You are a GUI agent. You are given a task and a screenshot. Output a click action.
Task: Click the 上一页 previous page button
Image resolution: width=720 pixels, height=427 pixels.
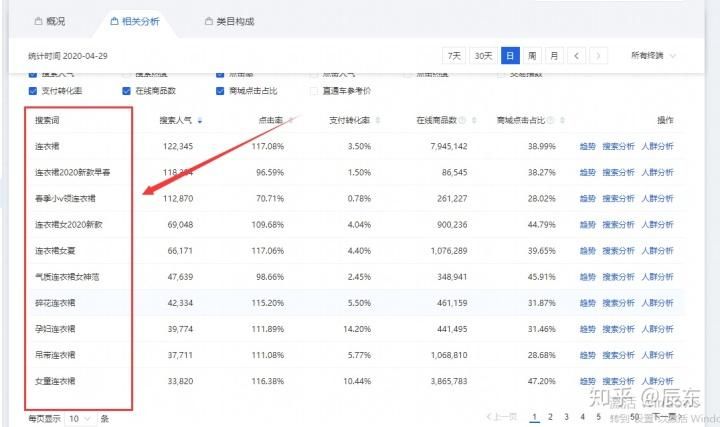click(x=501, y=417)
